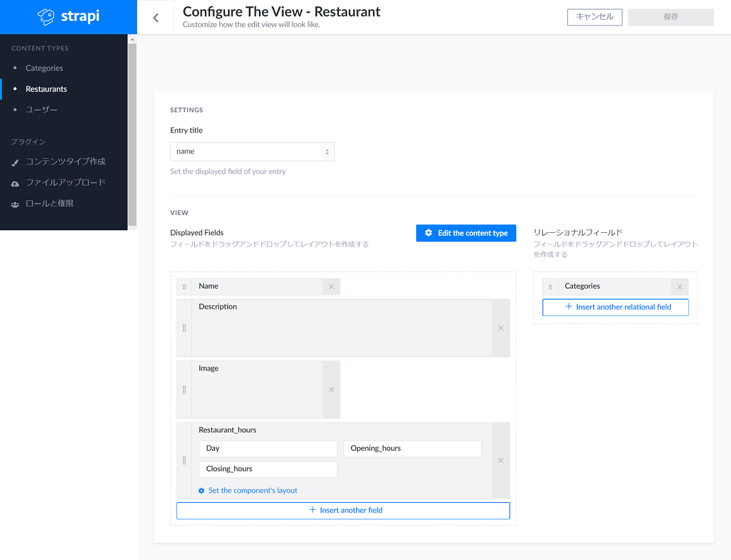Viewport: 731px width, 560px height.
Task: Click the SETTINGS section heading
Action: click(187, 110)
